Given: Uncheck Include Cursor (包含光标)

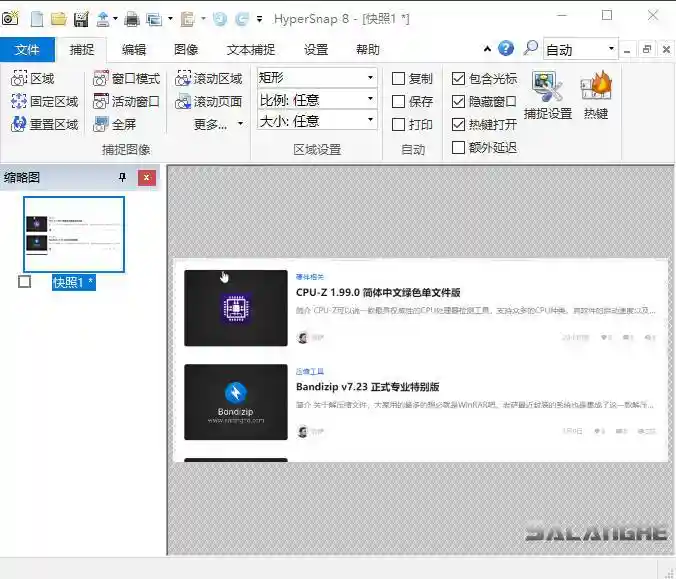Looking at the screenshot, I should tap(458, 78).
